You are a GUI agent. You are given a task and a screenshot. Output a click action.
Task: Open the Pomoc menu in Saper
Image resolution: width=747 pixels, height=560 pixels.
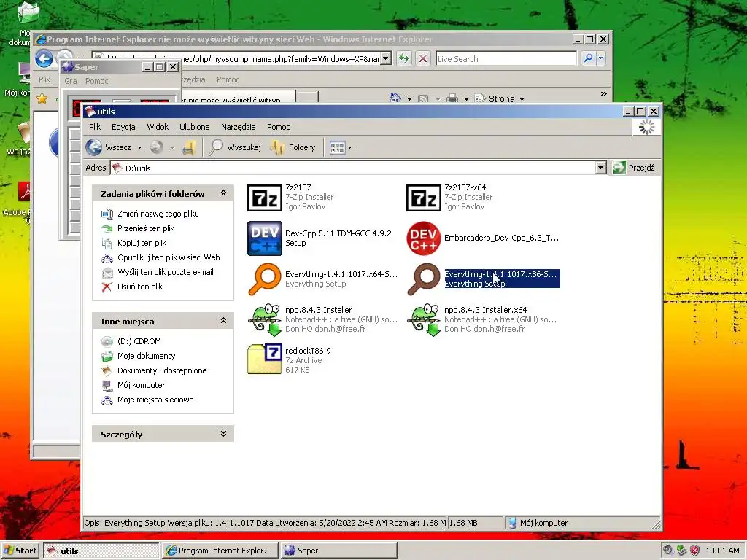97,81
